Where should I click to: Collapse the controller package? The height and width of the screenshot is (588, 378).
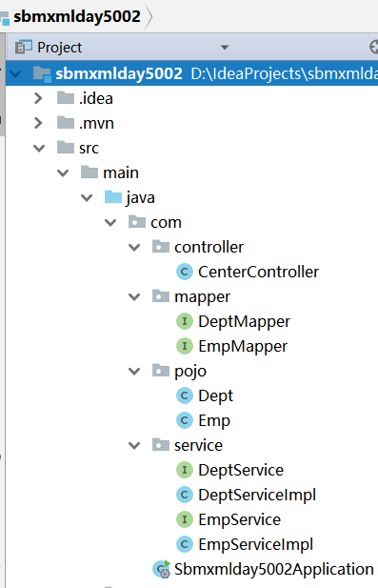pos(134,247)
